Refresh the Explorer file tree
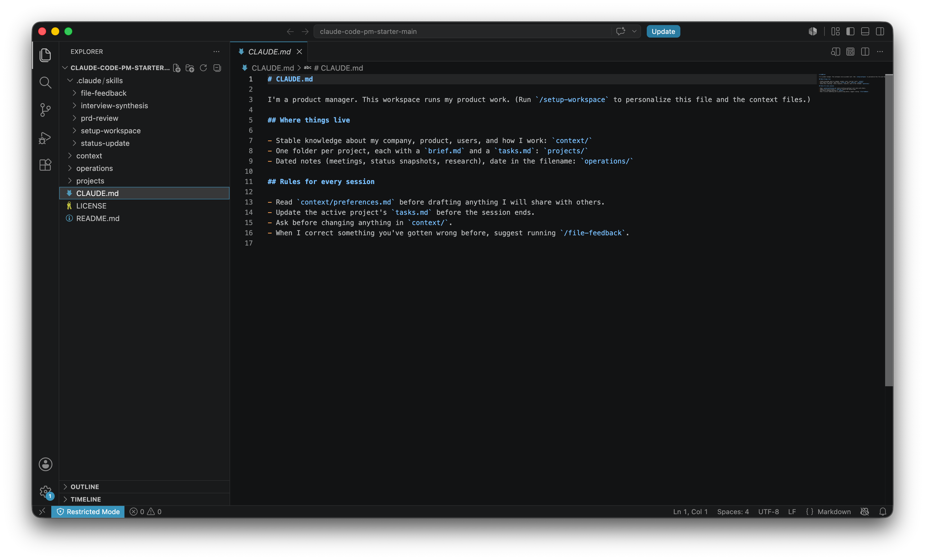This screenshot has height=560, width=925. (203, 68)
